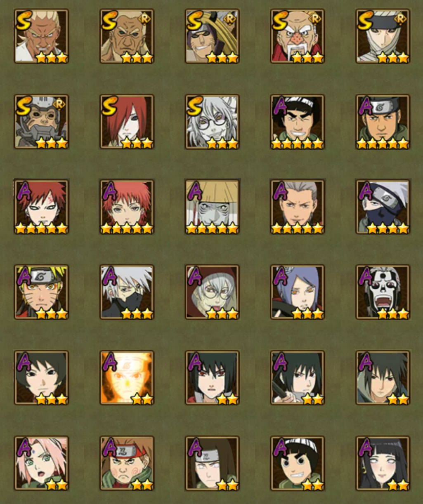
Task: Select the S-rank Killer Bee sunglasses portrait
Action: pos(212,36)
